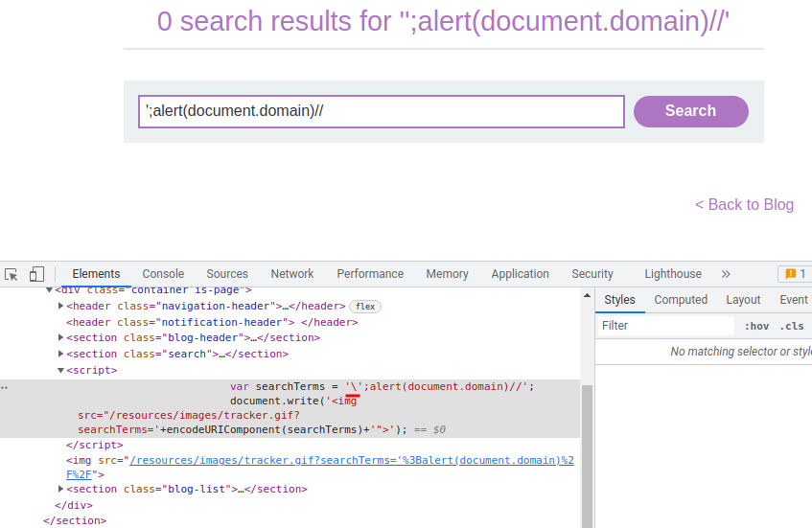Switch to the Sources tab
Screen dimensions: 812x528
[227, 274]
